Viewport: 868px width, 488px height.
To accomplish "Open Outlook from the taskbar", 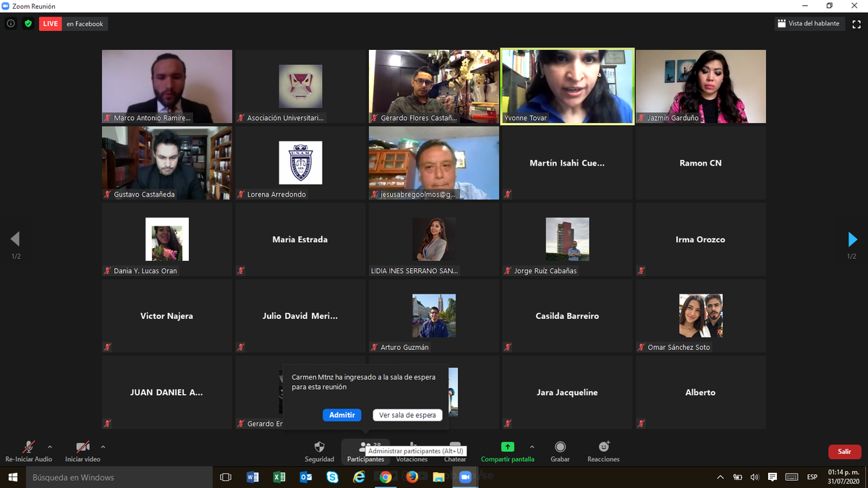I will coord(306,477).
